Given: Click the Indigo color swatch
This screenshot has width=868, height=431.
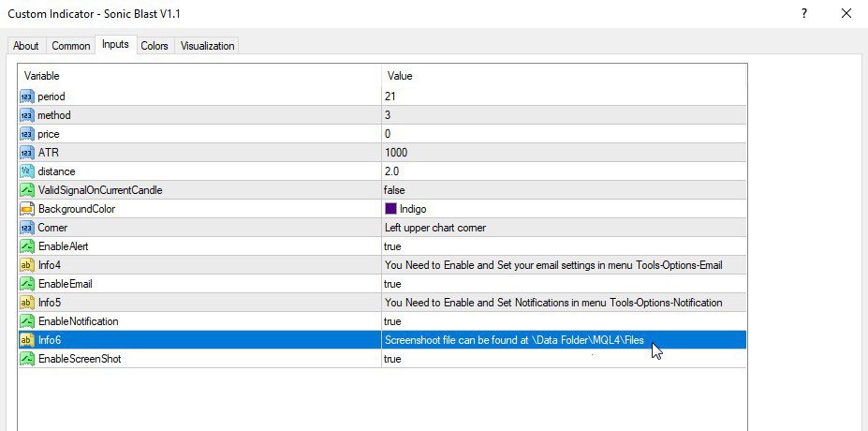Looking at the screenshot, I should pyautogui.click(x=390, y=209).
